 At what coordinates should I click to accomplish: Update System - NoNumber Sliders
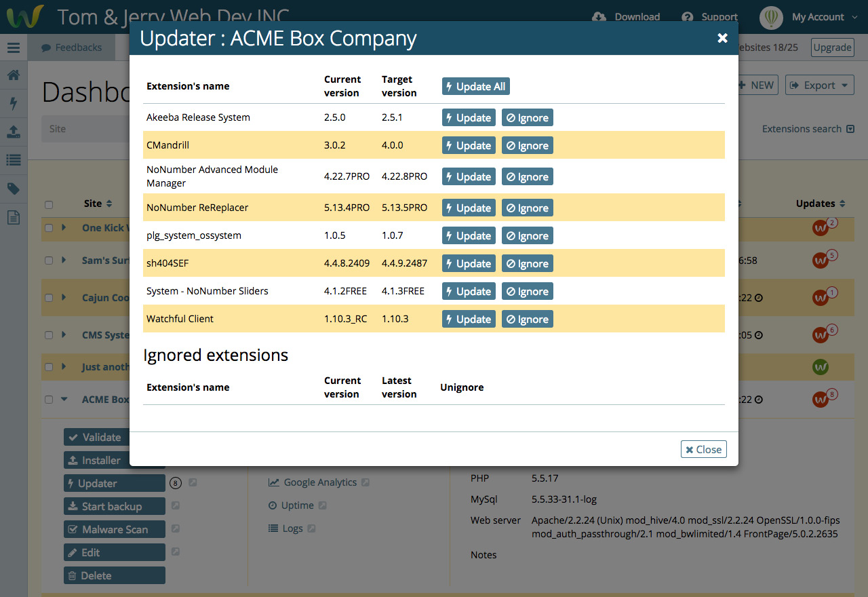pyautogui.click(x=469, y=291)
